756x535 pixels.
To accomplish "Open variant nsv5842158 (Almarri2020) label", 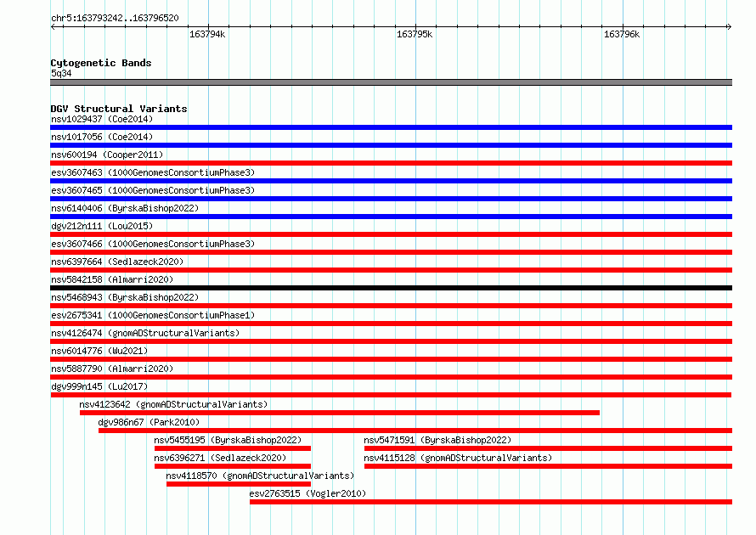I will (112, 279).
